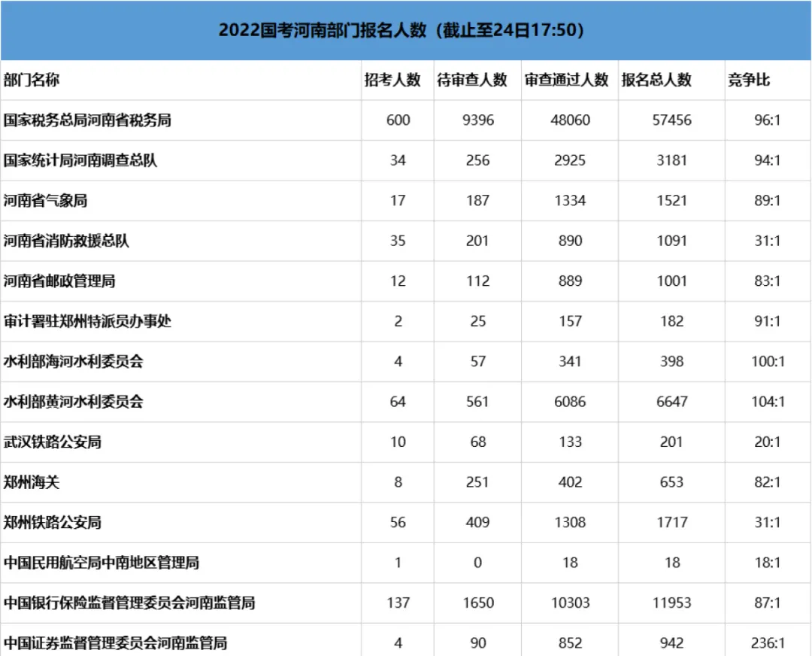The width and height of the screenshot is (812, 656).
Task: Click the total 1717 cell
Action: (x=671, y=522)
